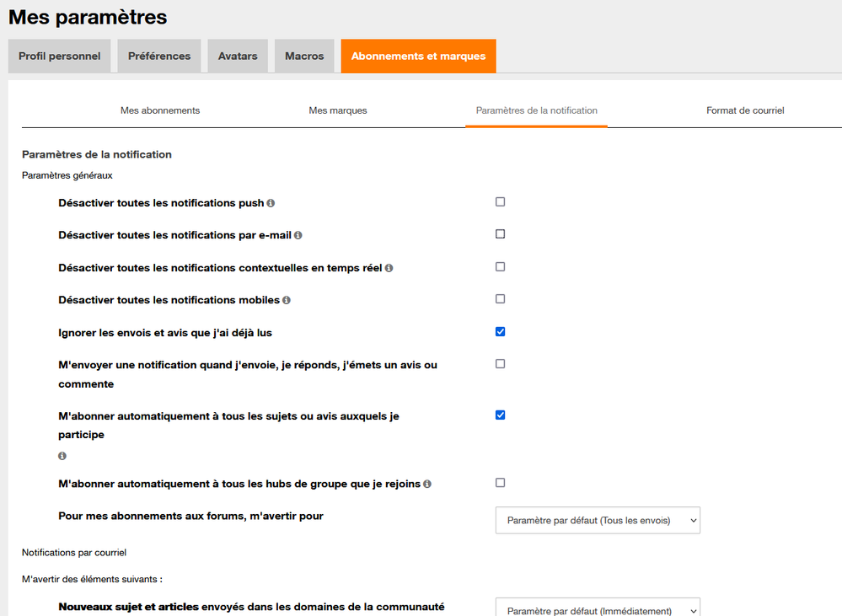This screenshot has height=616, width=842.
Task: Enable 'Désactiver toutes les notifications push' checkbox
Action: (x=500, y=202)
